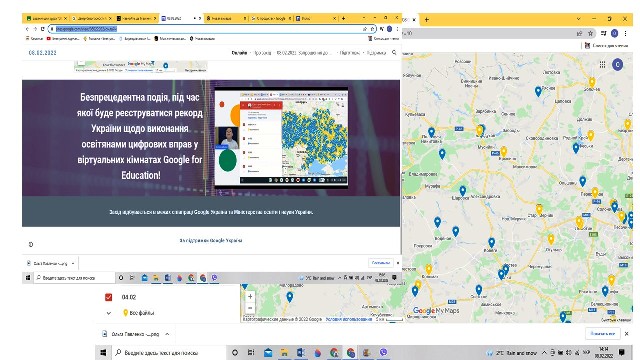Uncheck the red 04.02 layer checkbox

109,297
